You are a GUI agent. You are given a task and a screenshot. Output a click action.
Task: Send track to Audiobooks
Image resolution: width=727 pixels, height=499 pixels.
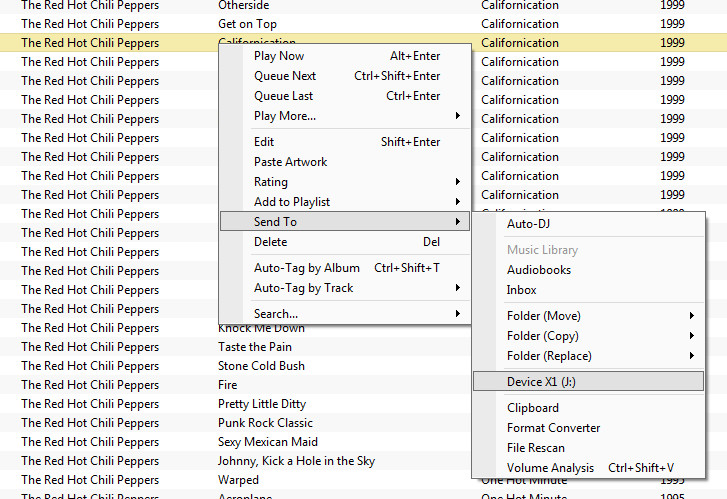click(588, 270)
